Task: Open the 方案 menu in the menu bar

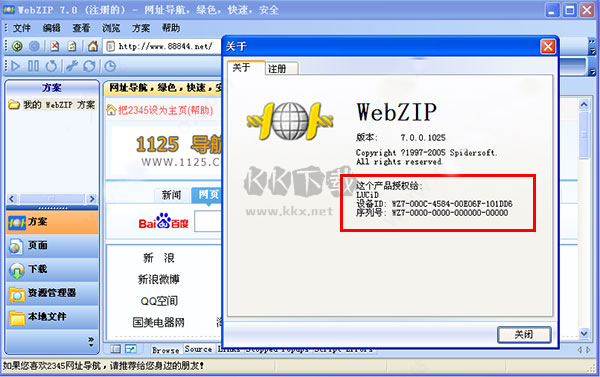Action: coord(141,28)
